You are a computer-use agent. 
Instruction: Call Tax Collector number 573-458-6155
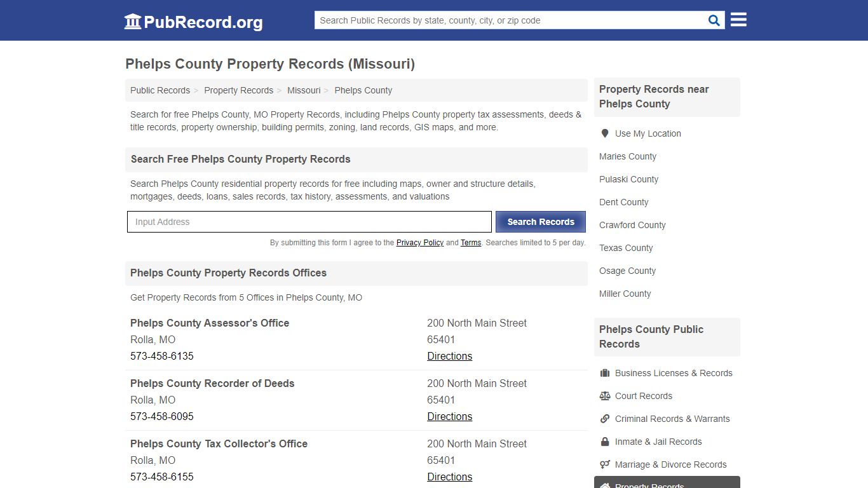162,477
